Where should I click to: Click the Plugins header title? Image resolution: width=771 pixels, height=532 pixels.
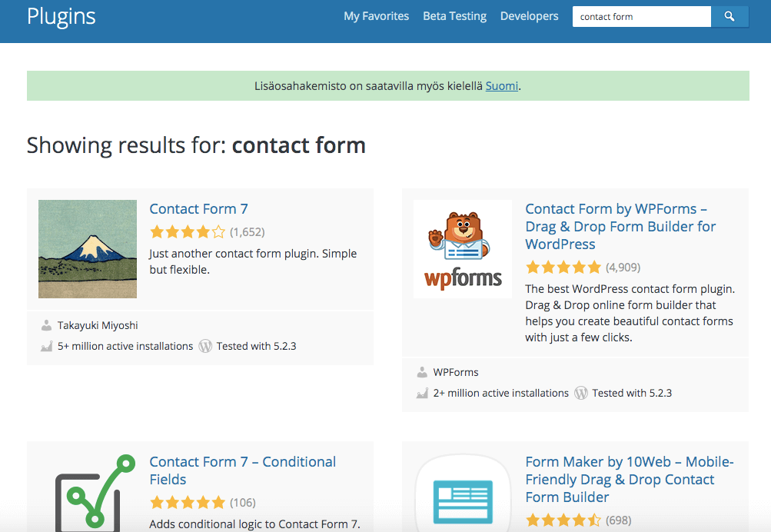click(x=61, y=17)
